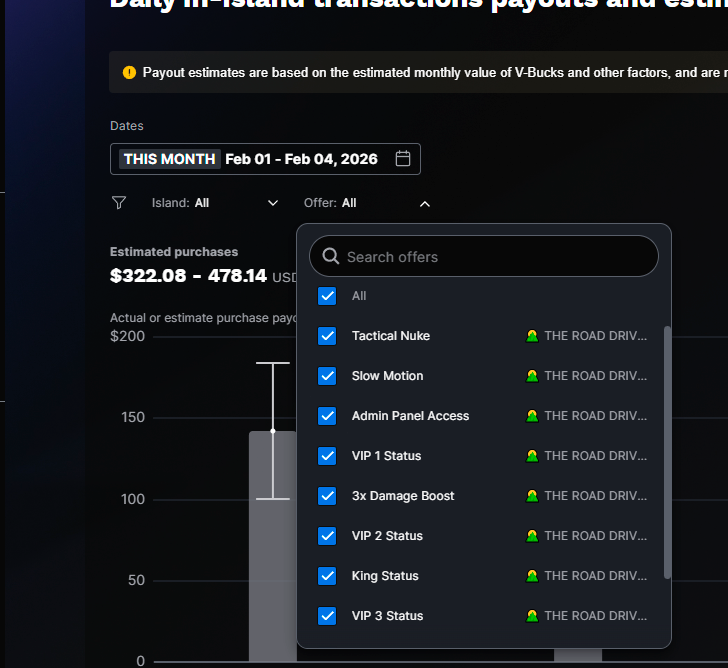728x668 pixels.
Task: Click the Feb 01 - Feb 04, 2026 text
Action: click(301, 159)
